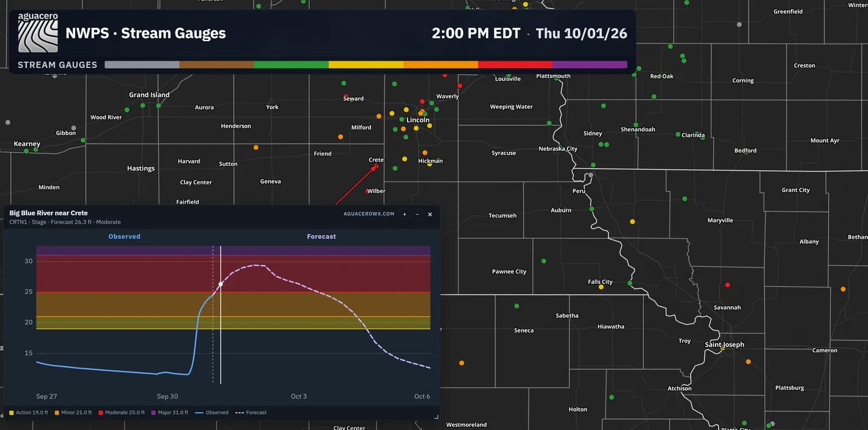Click the Major 31.0 ft legend entry
This screenshot has height=430, width=868.
(x=170, y=413)
